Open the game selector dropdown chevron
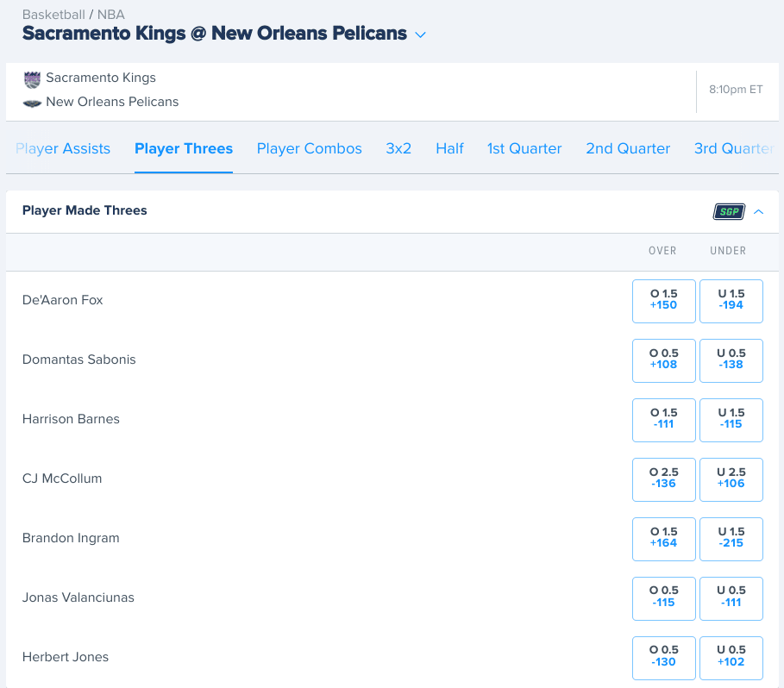 point(421,34)
